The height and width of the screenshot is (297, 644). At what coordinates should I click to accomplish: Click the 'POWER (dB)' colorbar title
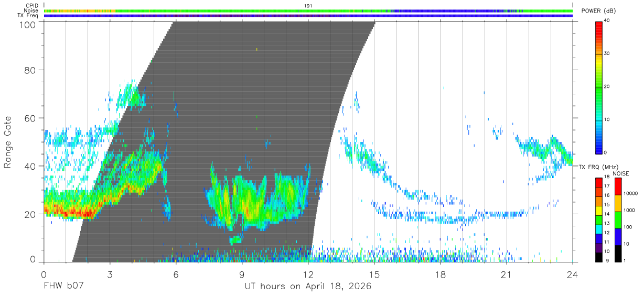[x=598, y=11]
